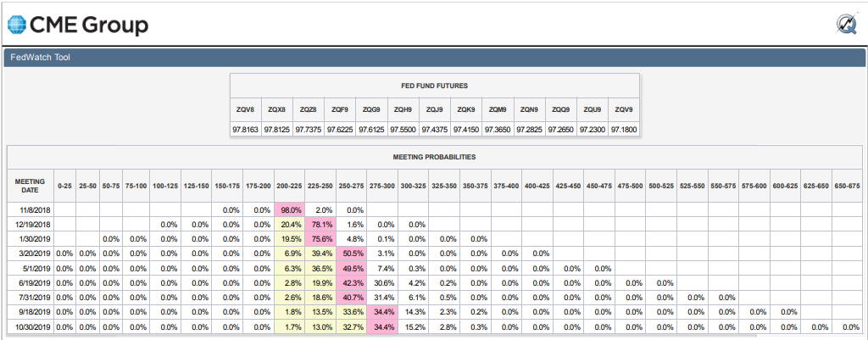Open the QuikStrike icon in the header
The width and height of the screenshot is (868, 340).
coord(846,25)
